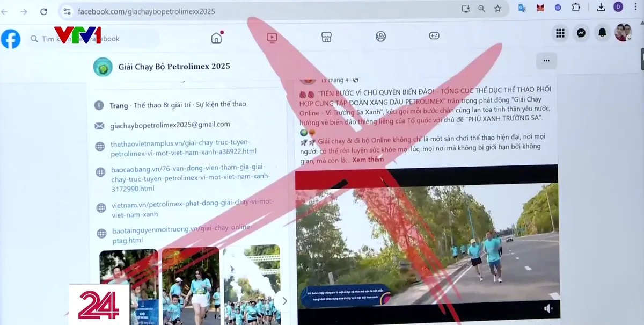The image size is (644, 325).
Task: Open the zoom magnifier icon in address bar
Action: point(482,9)
